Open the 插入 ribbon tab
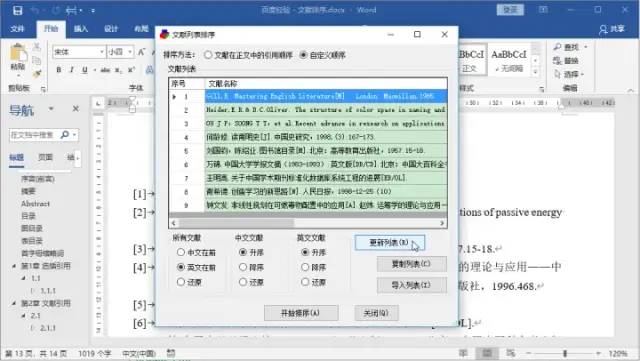This screenshot has height=361, width=640. click(80, 29)
